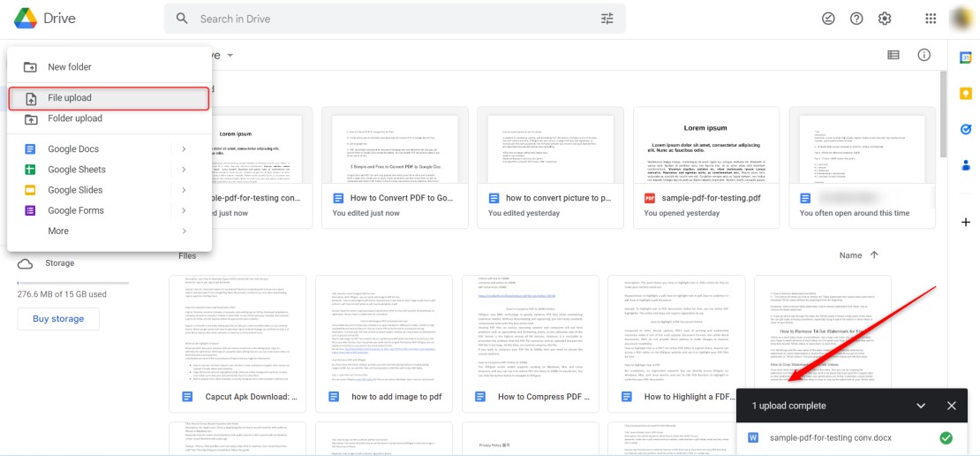Choose File upload in the menu
980x456 pixels.
(x=109, y=98)
